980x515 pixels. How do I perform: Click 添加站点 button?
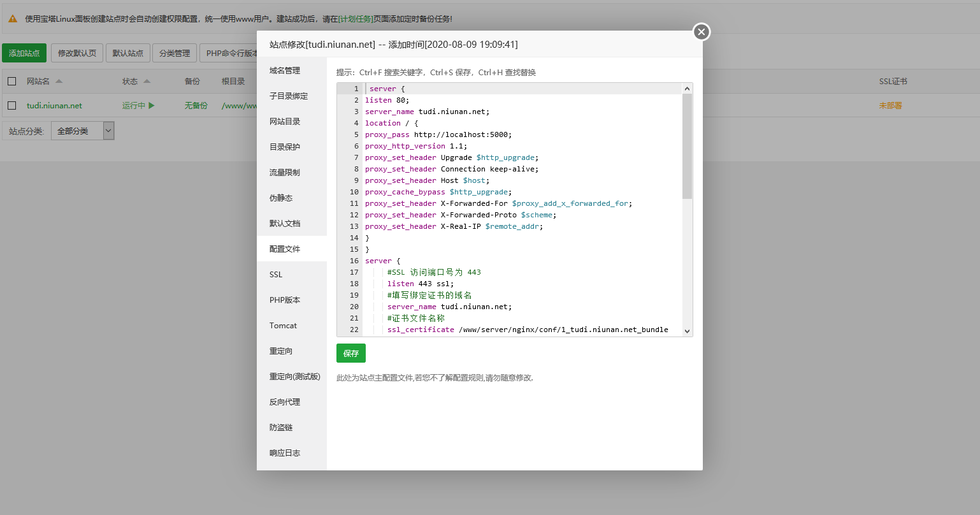[24, 53]
